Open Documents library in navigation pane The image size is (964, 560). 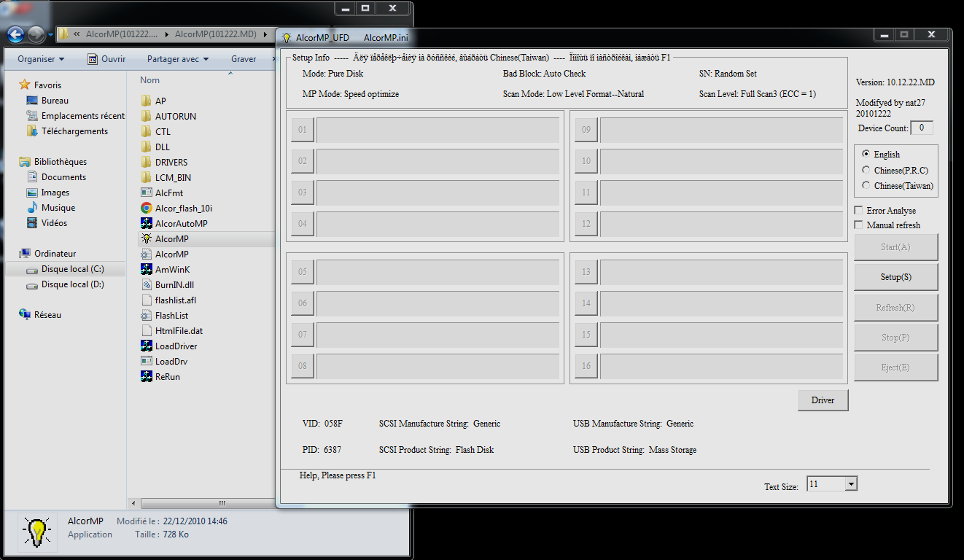(55, 176)
